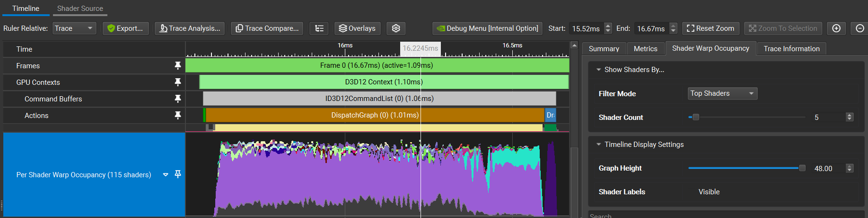The image size is (868, 218).
Task: Click the Shader Count value field
Action: [x=827, y=117]
